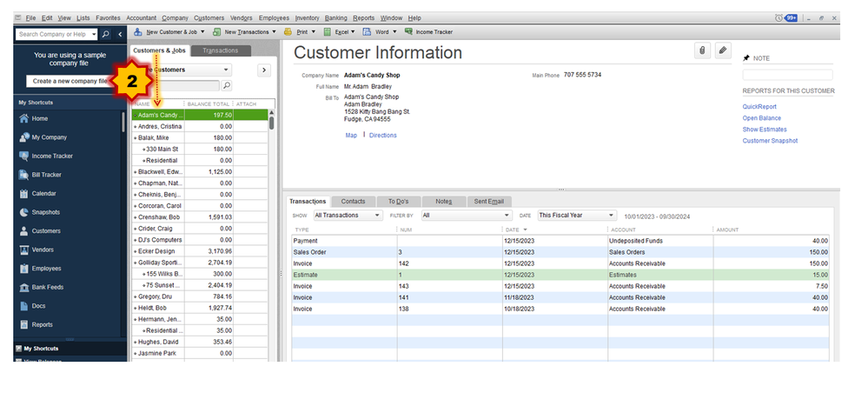Click the Note text field
Viewport: 868px width, 406px height.
787,75
